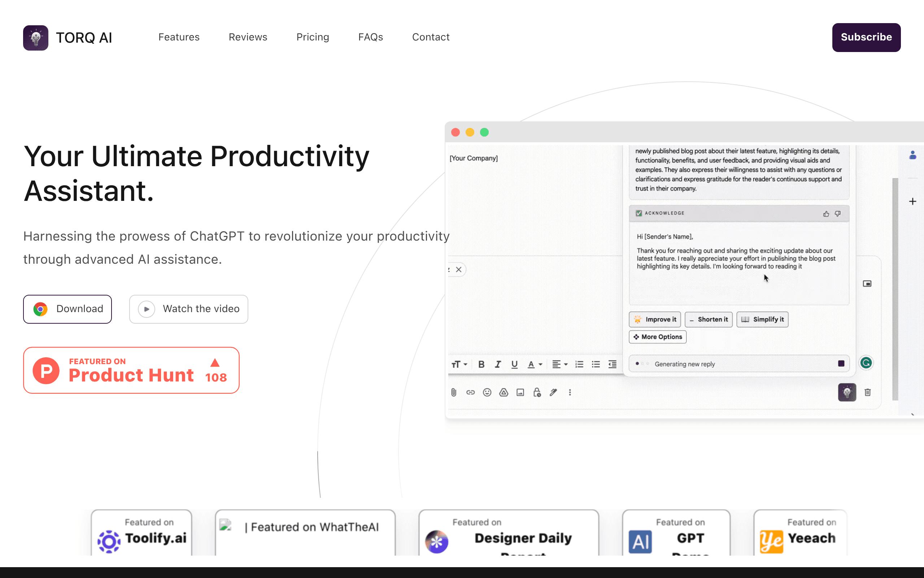The image size is (924, 578).
Task: Open the Featured on Designer Daily badge
Action: [509, 532]
